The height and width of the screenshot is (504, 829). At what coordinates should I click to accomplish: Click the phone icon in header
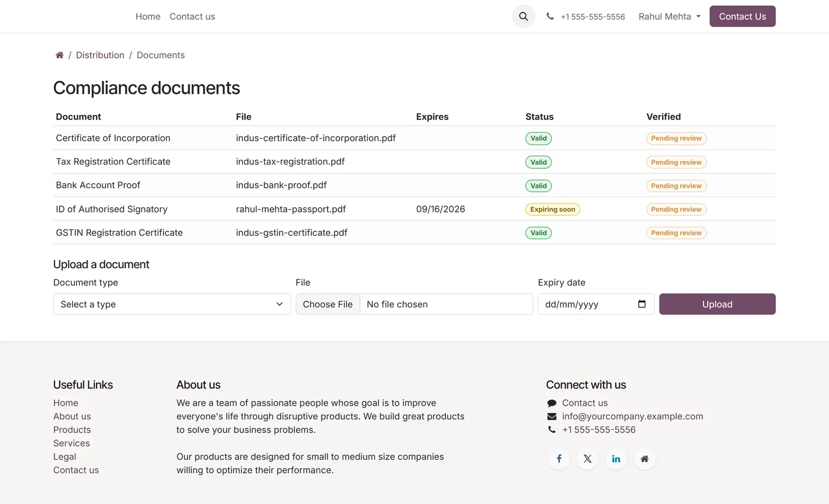coord(550,17)
